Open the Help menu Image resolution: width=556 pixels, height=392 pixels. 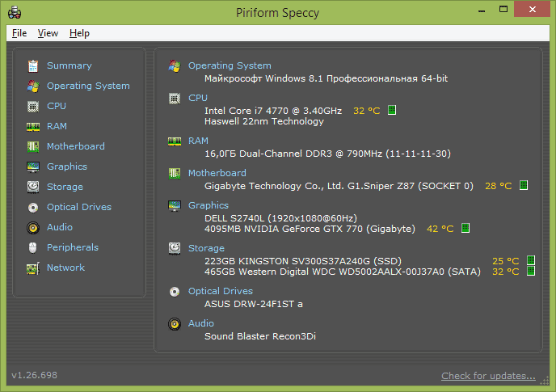pyautogui.click(x=79, y=33)
